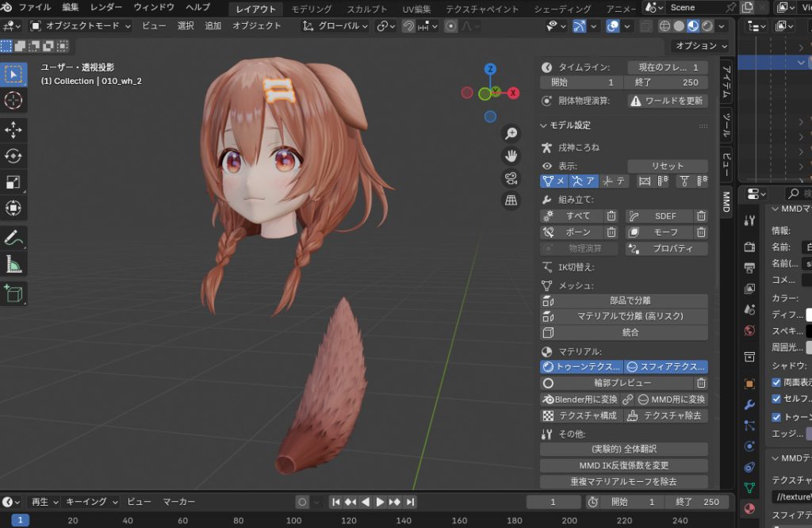This screenshot has height=528, width=812.
Task: Switch to the モデリング workspace tab
Action: 312,9
